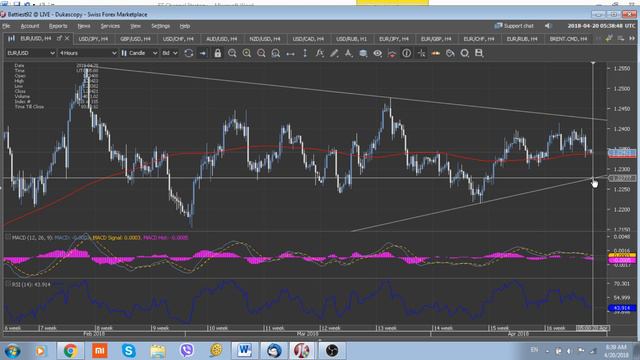Screen dimensions: 640x360
Task: Switch to AUD/USD, H4 chart tab
Action: [x=222, y=39]
